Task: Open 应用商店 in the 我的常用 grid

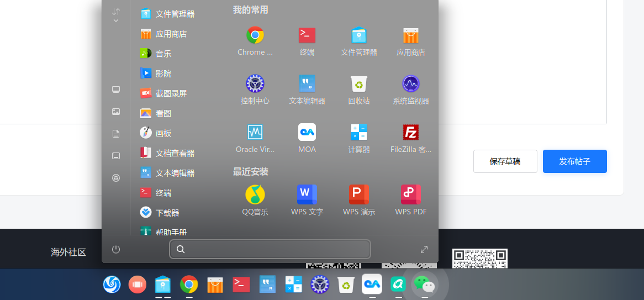Action: (x=411, y=41)
